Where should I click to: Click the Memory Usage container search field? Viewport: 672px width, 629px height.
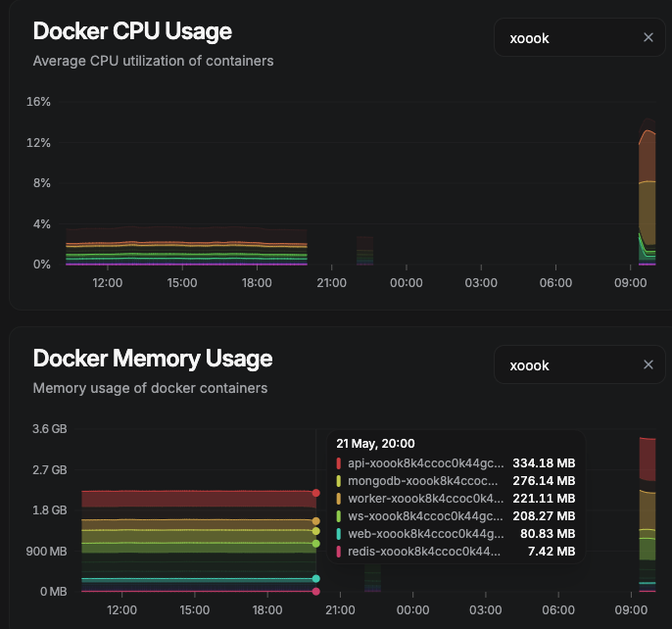point(568,364)
